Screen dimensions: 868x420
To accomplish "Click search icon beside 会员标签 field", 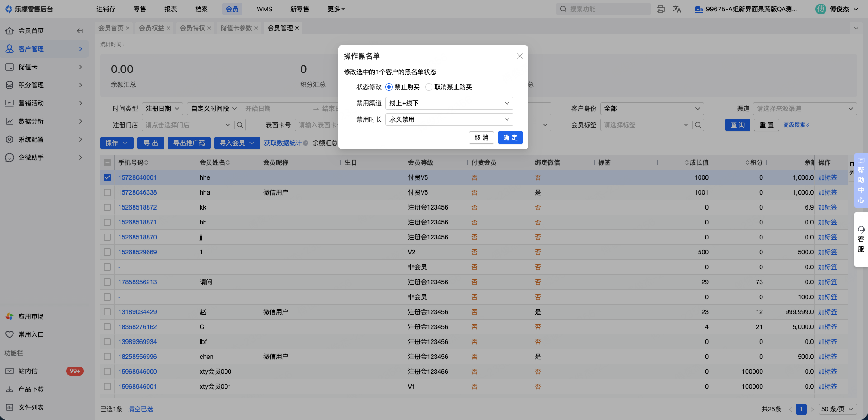I will pos(698,125).
